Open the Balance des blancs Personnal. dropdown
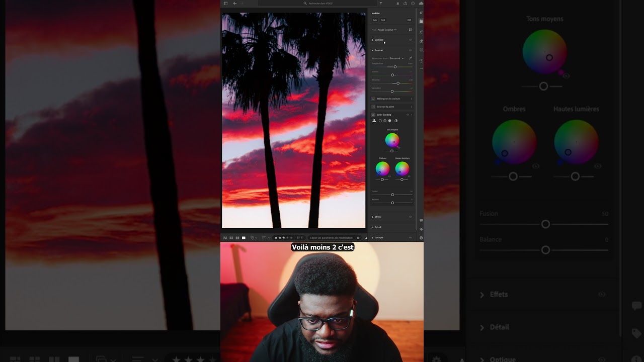The width and height of the screenshot is (644, 362). click(x=397, y=58)
